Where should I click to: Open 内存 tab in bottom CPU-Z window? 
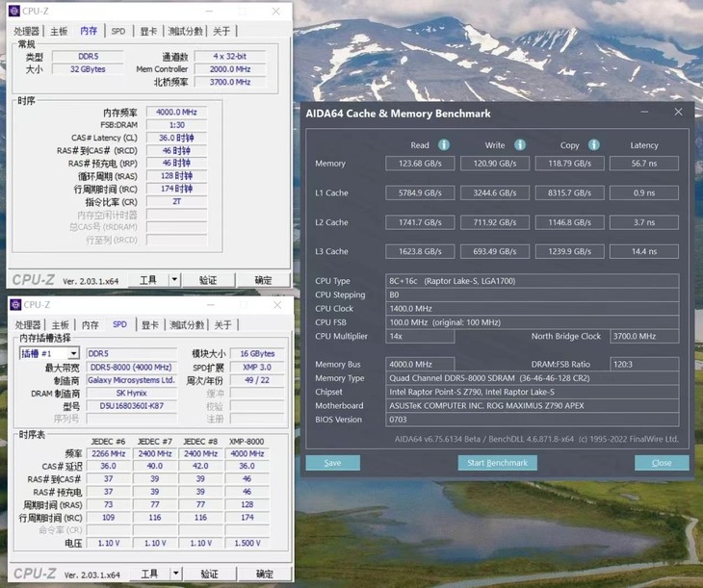[91, 324]
